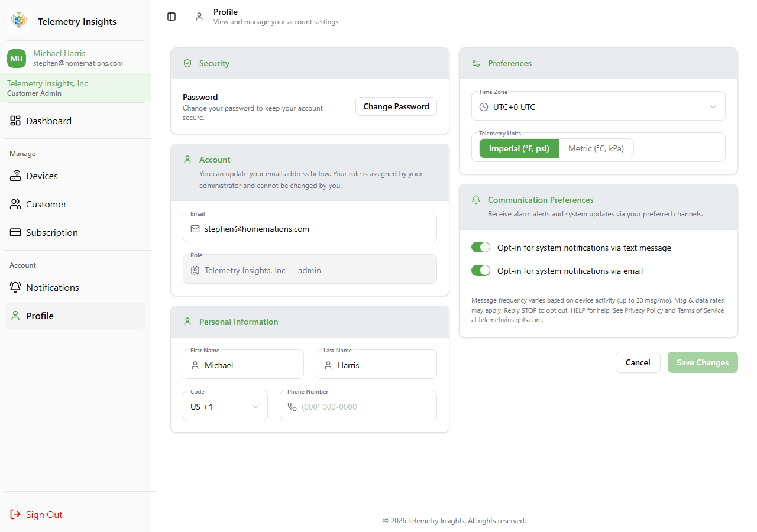Screen dimensions: 757x532
Task: Select Metric (°C, kPa) units
Action: 596,148
